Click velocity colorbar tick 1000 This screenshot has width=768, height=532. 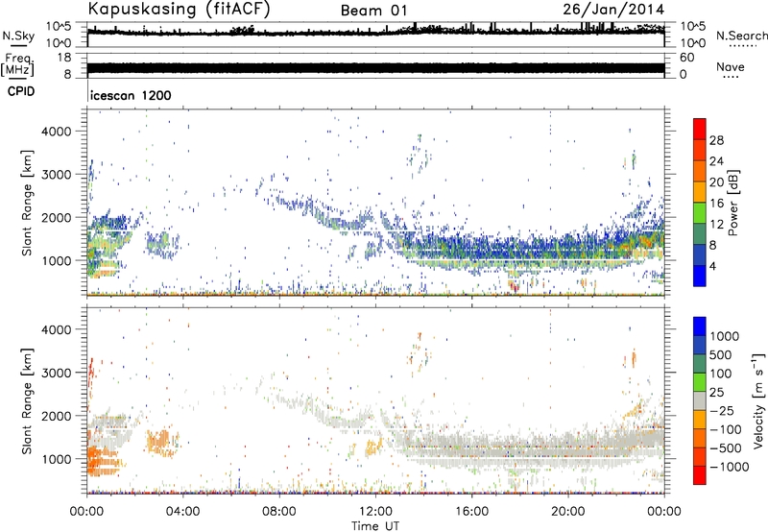click(x=725, y=336)
